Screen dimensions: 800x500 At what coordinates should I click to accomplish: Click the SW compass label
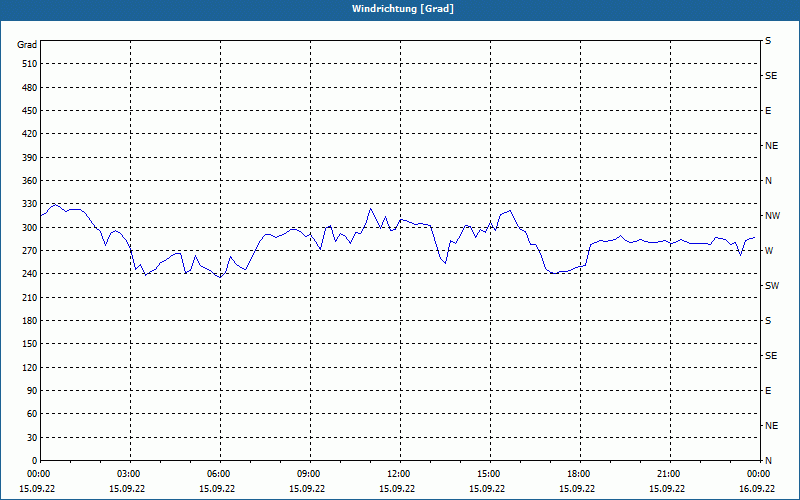coord(772,286)
